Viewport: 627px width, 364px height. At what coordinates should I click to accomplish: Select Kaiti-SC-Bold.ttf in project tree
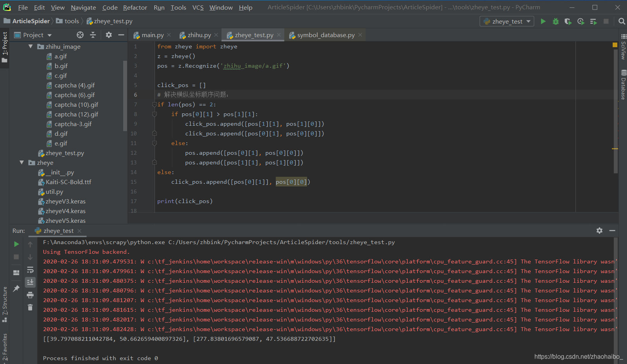pyautogui.click(x=68, y=182)
